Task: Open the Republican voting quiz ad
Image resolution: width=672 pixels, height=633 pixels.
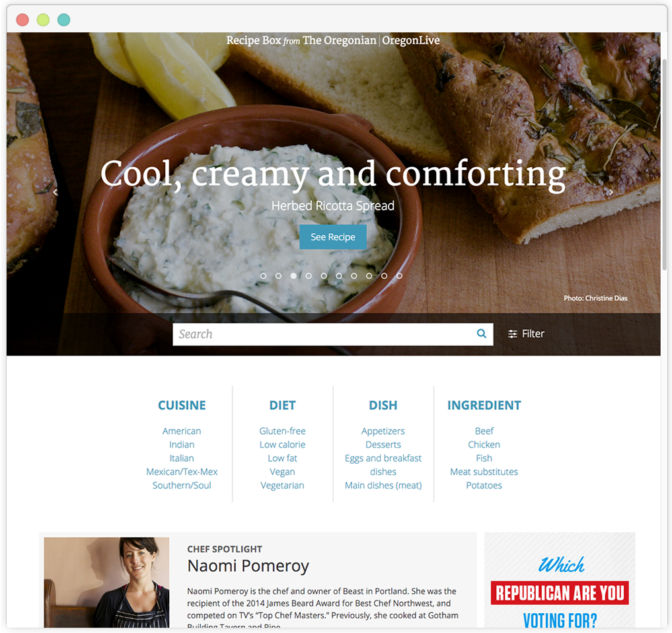Action: click(560, 580)
